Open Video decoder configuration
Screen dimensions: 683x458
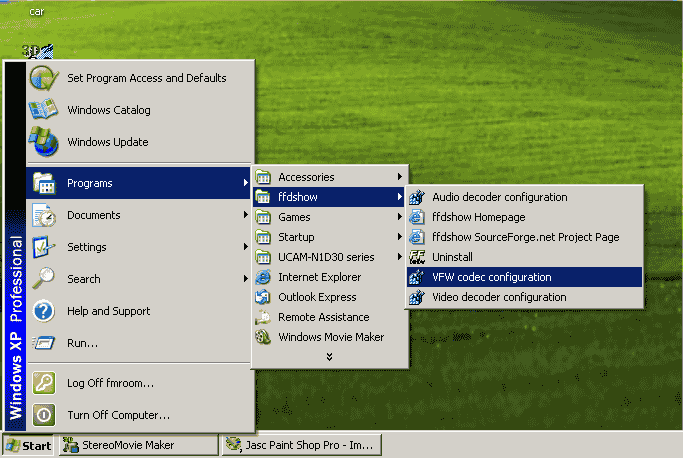[x=525, y=297]
